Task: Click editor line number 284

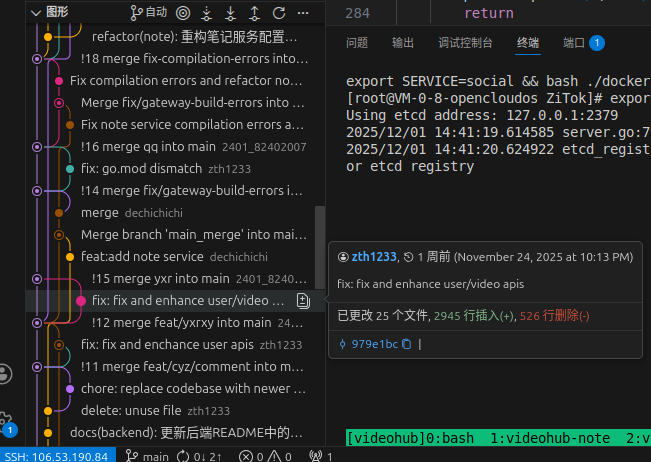Action: [x=357, y=13]
